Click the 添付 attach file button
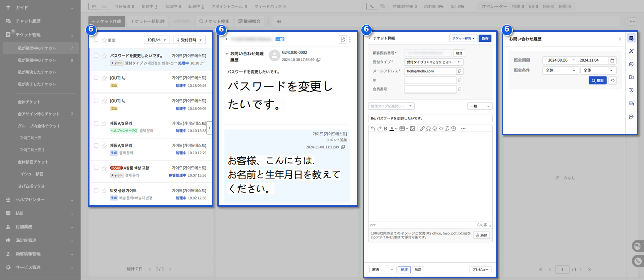644x280 pixels. (481, 235)
